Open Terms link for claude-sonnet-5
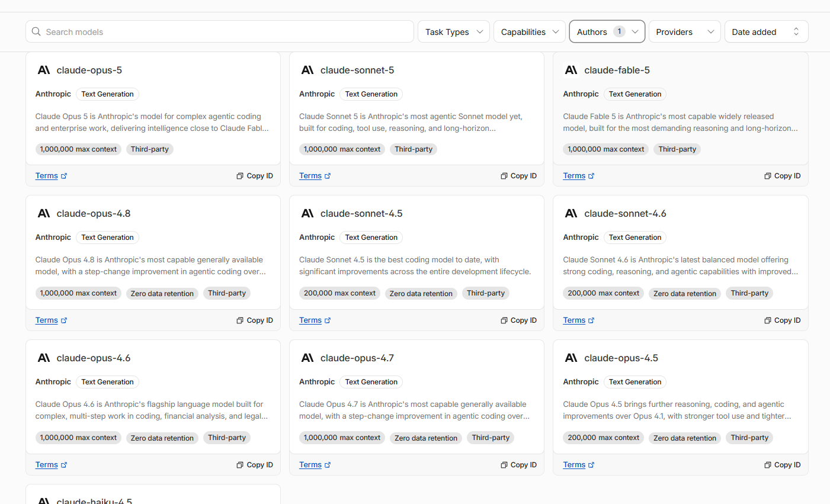The width and height of the screenshot is (830, 504). pos(315,176)
